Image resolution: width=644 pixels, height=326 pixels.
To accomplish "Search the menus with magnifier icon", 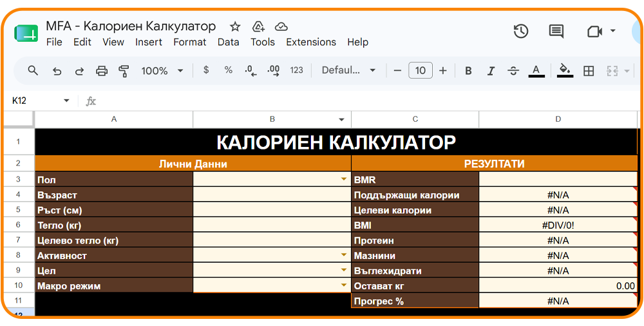I will point(33,71).
